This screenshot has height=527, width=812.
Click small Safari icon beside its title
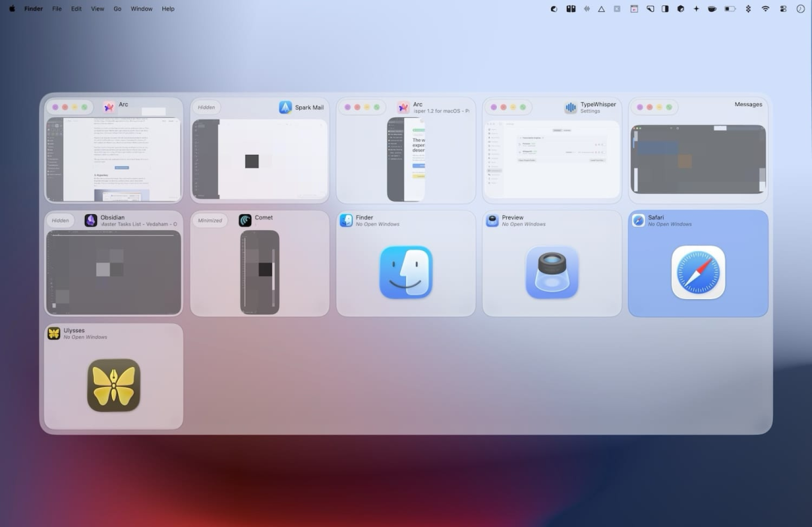pos(638,220)
